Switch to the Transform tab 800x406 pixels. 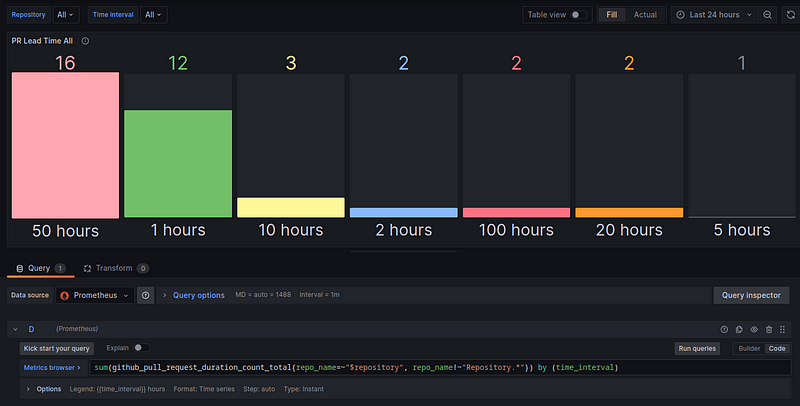(116, 268)
